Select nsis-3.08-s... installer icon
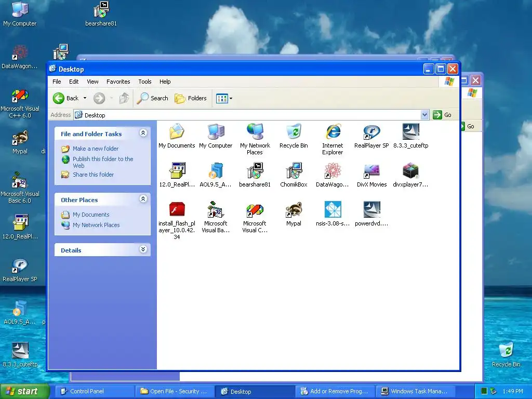Viewport: 532px width, 399px height. click(333, 214)
